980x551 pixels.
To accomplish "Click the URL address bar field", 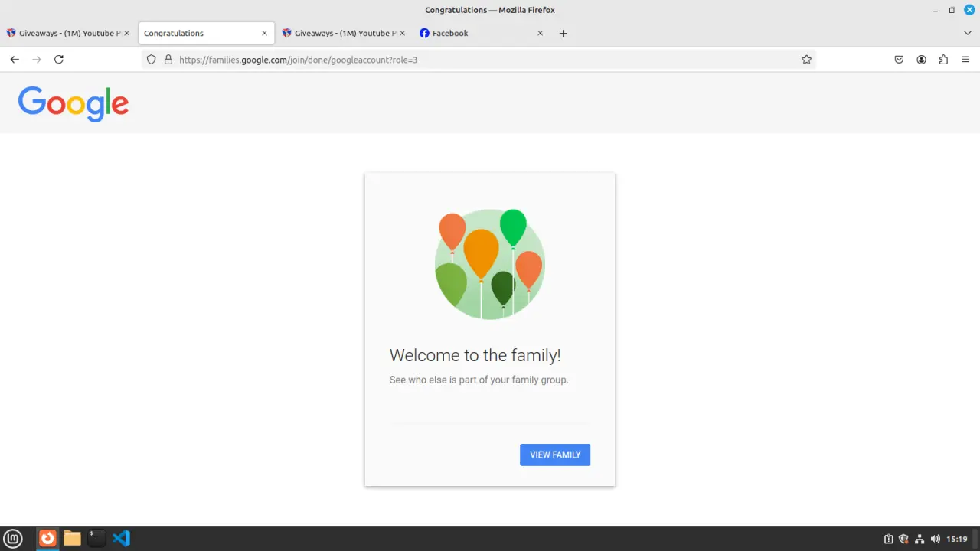I will pyautogui.click(x=479, y=60).
